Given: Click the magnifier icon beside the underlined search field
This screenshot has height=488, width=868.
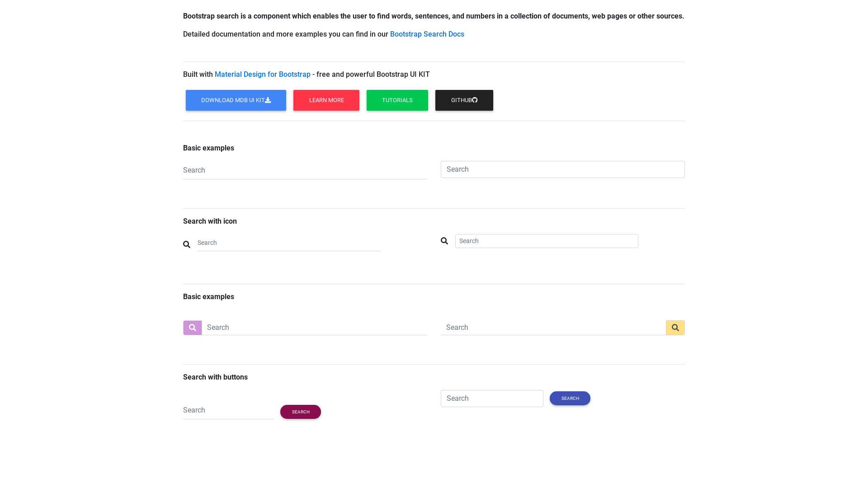Looking at the screenshot, I should (187, 244).
